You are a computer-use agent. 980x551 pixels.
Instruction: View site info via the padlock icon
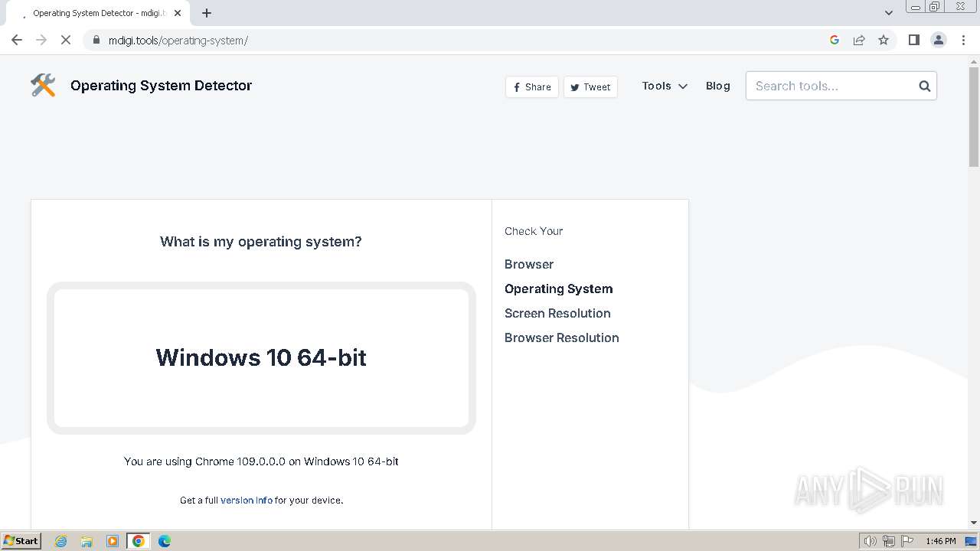pyautogui.click(x=96, y=40)
